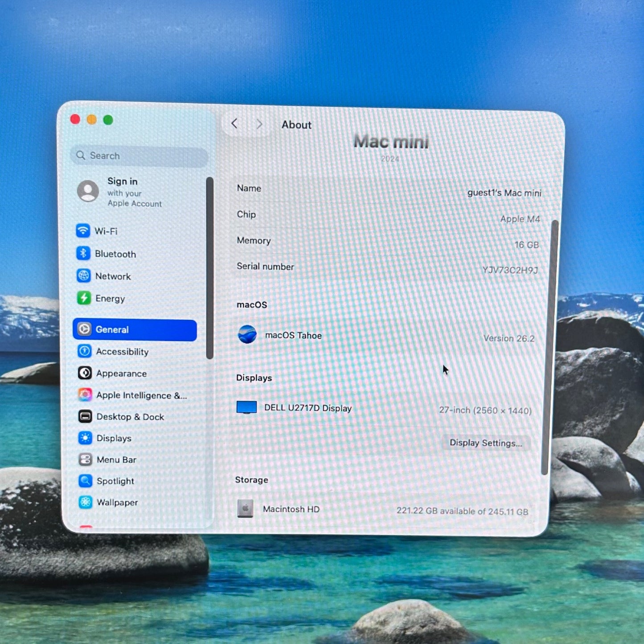
Task: Select the General sidebar item
Action: (135, 330)
